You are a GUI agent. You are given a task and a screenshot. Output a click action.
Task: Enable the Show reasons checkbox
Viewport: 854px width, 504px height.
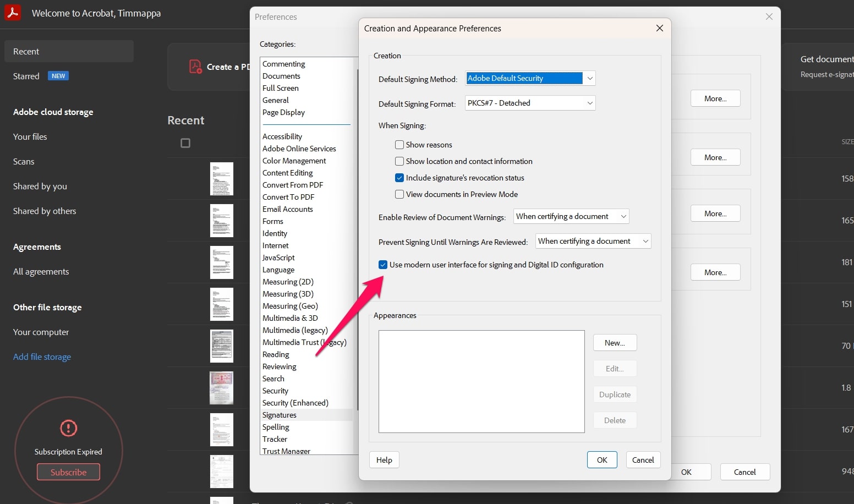(399, 145)
